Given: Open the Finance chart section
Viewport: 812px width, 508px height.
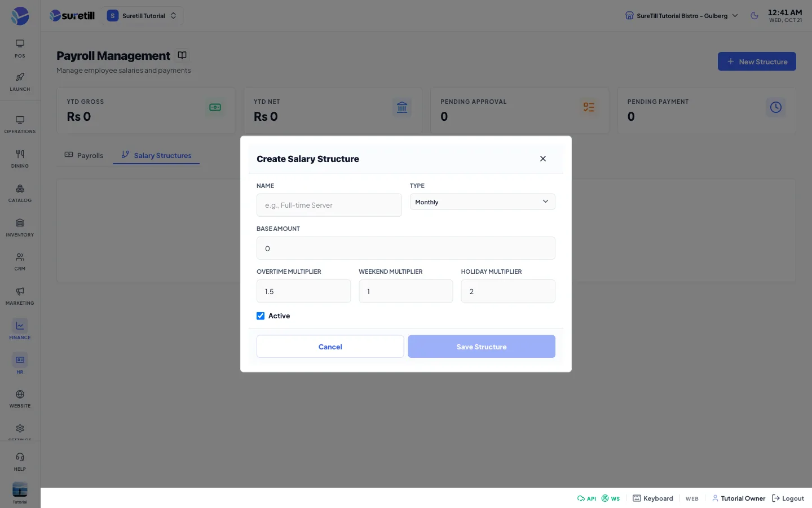Looking at the screenshot, I should (x=20, y=330).
